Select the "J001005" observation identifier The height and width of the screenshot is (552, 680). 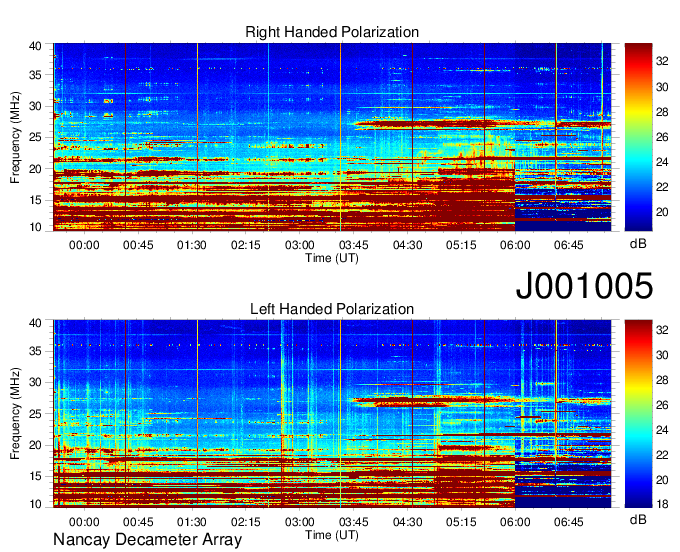click(x=584, y=285)
